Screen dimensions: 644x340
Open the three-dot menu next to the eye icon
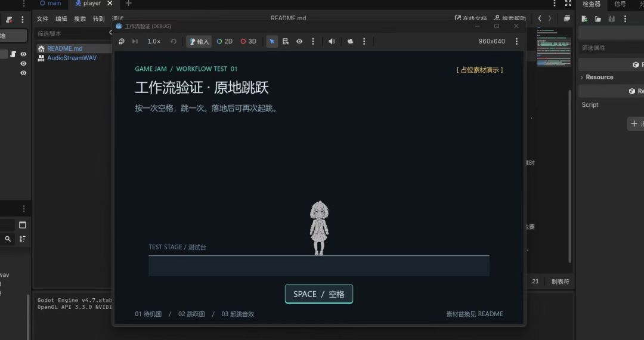click(313, 42)
